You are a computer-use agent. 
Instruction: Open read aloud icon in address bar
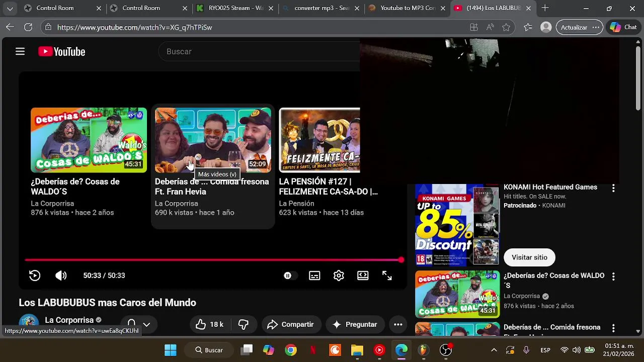490,27
